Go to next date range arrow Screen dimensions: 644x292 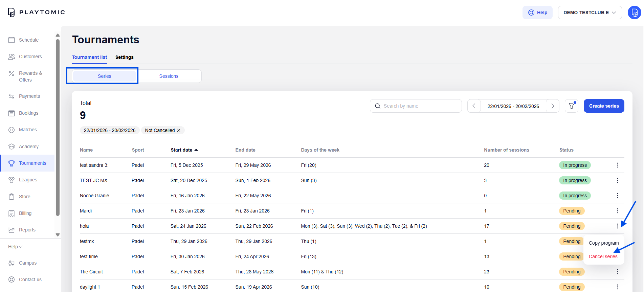553,106
